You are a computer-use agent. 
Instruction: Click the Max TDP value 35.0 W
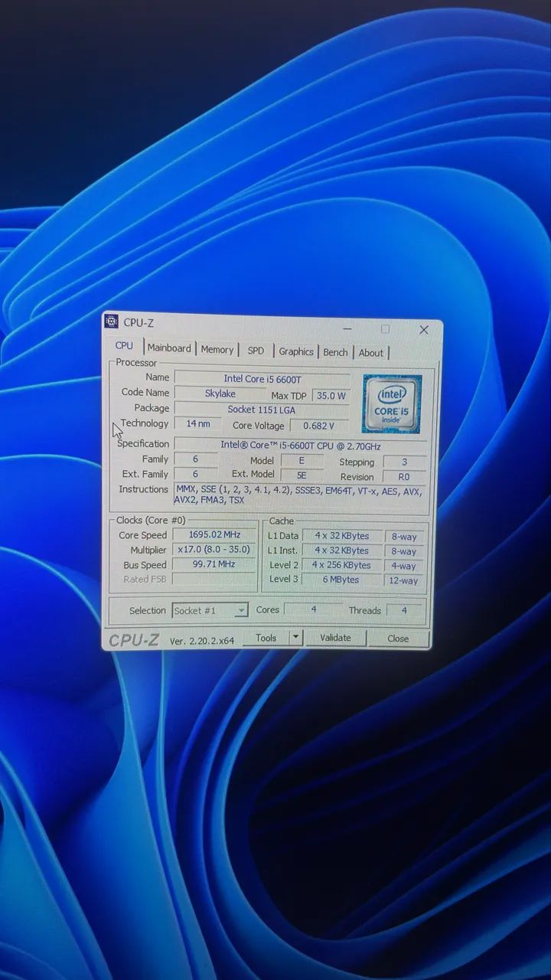331,396
